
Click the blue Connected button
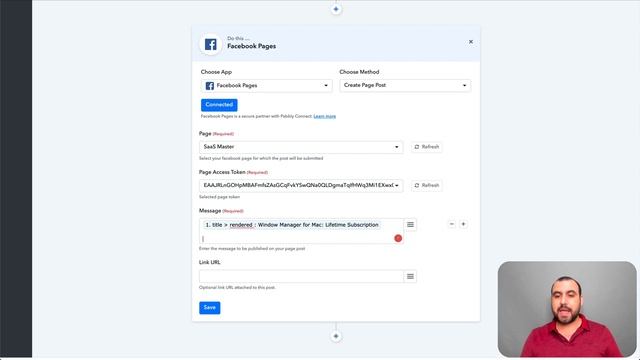[219, 105]
